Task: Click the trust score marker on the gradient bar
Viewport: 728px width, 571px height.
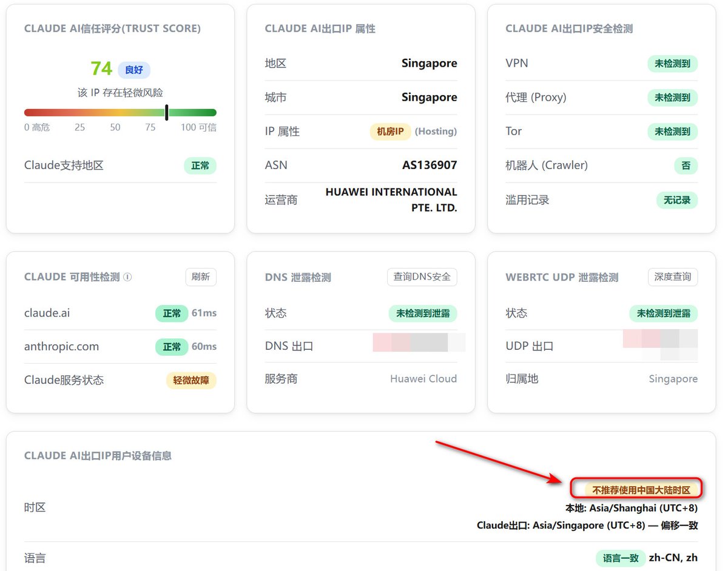Action: pos(166,112)
